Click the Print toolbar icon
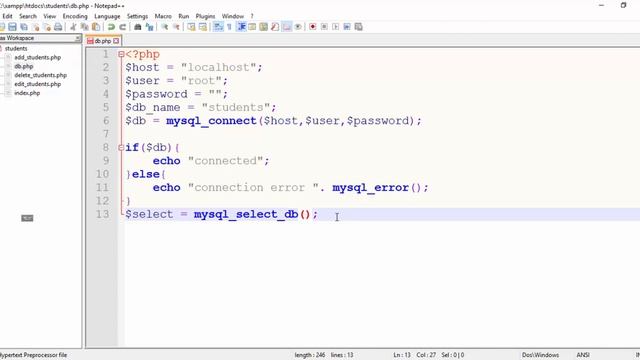 58,27
